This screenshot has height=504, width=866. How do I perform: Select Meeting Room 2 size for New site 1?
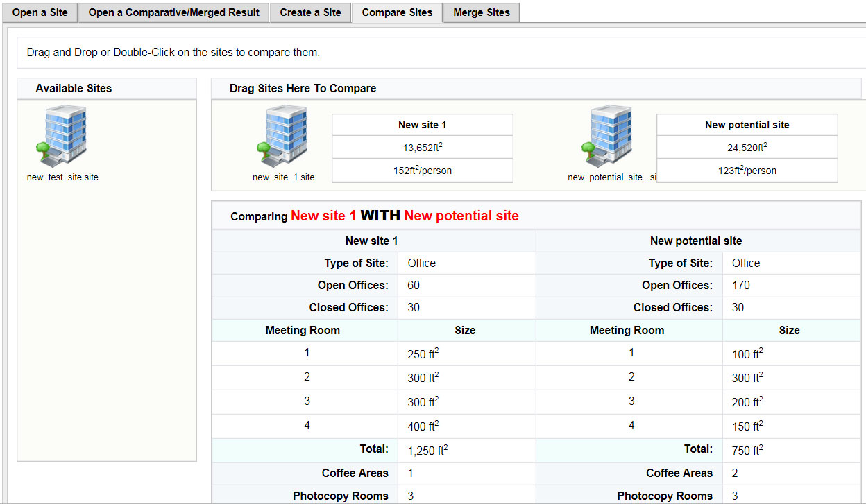[x=423, y=378]
